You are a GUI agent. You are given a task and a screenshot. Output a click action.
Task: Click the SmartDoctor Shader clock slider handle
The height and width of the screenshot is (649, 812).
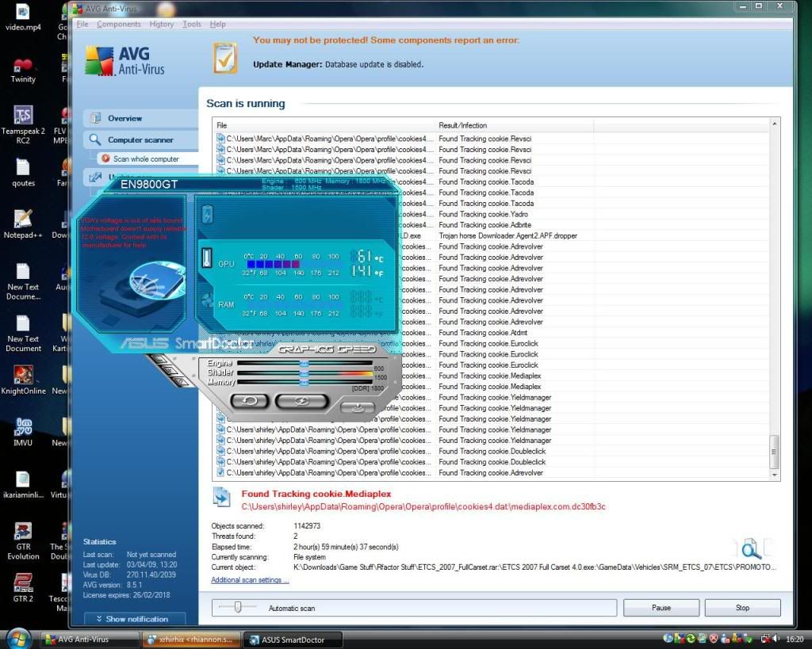tap(304, 372)
